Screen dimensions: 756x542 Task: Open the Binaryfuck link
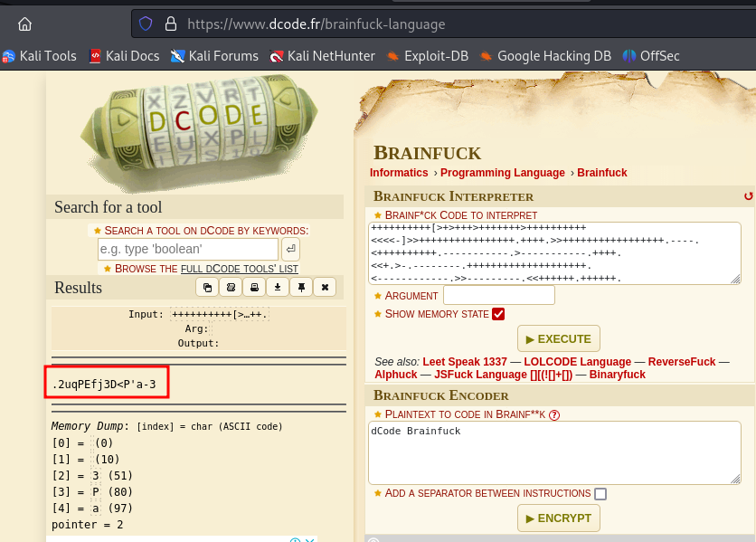(617, 375)
